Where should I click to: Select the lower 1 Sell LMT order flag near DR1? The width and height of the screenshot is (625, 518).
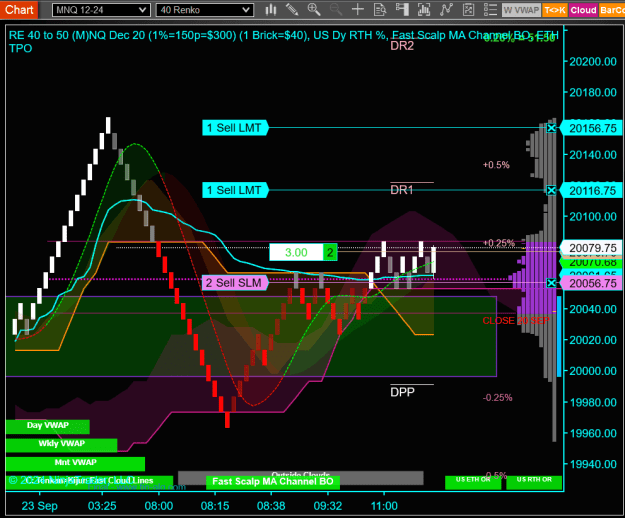click(x=236, y=190)
